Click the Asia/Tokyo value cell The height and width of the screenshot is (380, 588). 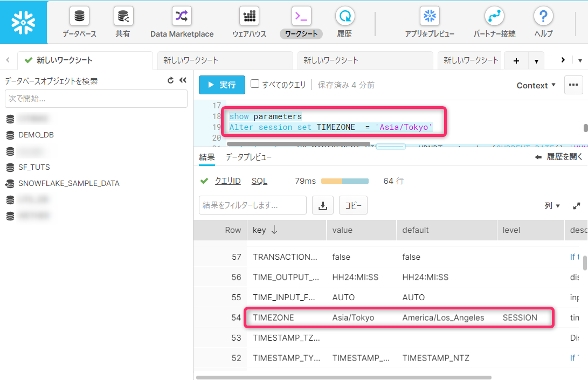point(353,317)
